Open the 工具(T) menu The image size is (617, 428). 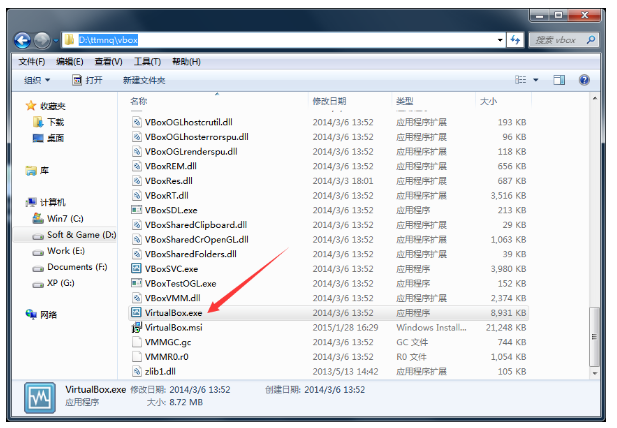pyautogui.click(x=147, y=62)
